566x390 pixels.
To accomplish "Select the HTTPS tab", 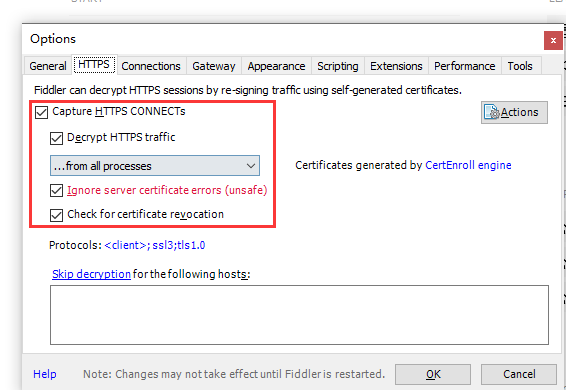I will point(94,65).
